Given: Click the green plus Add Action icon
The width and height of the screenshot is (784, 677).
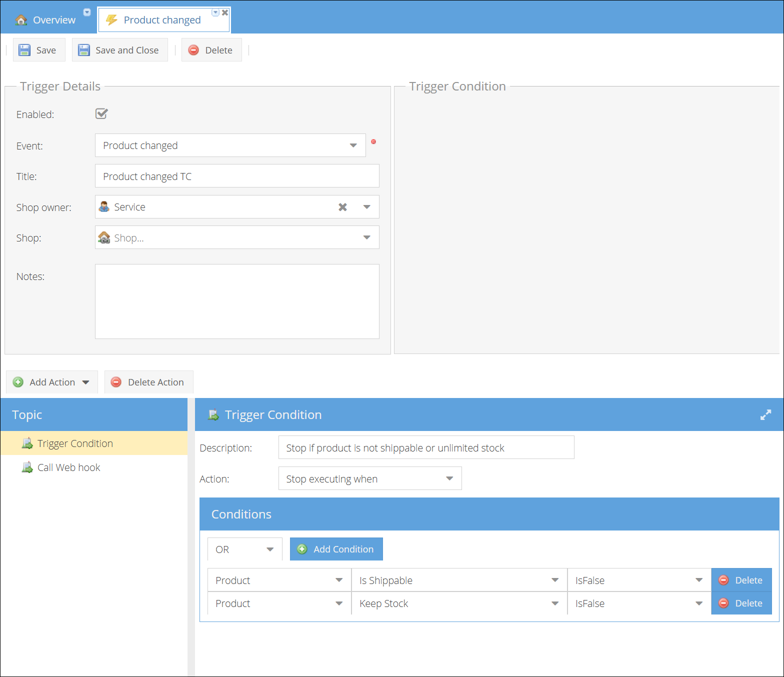Looking at the screenshot, I should [x=18, y=382].
